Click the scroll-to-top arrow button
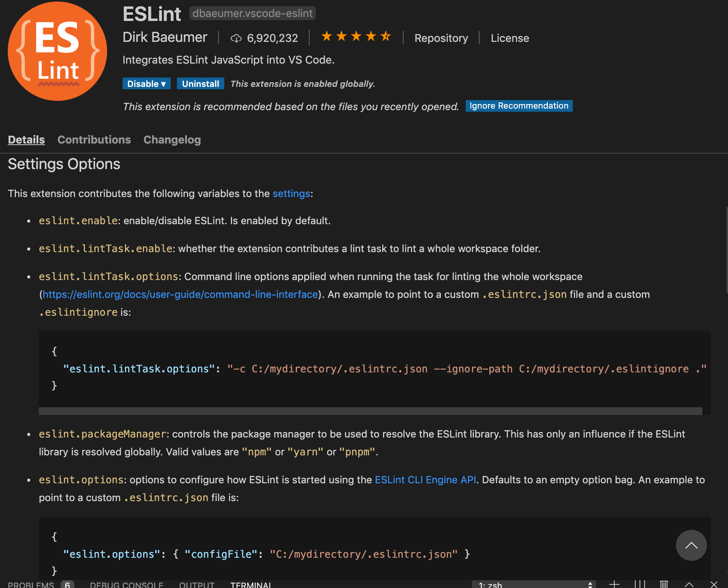The image size is (728, 588). (x=691, y=545)
